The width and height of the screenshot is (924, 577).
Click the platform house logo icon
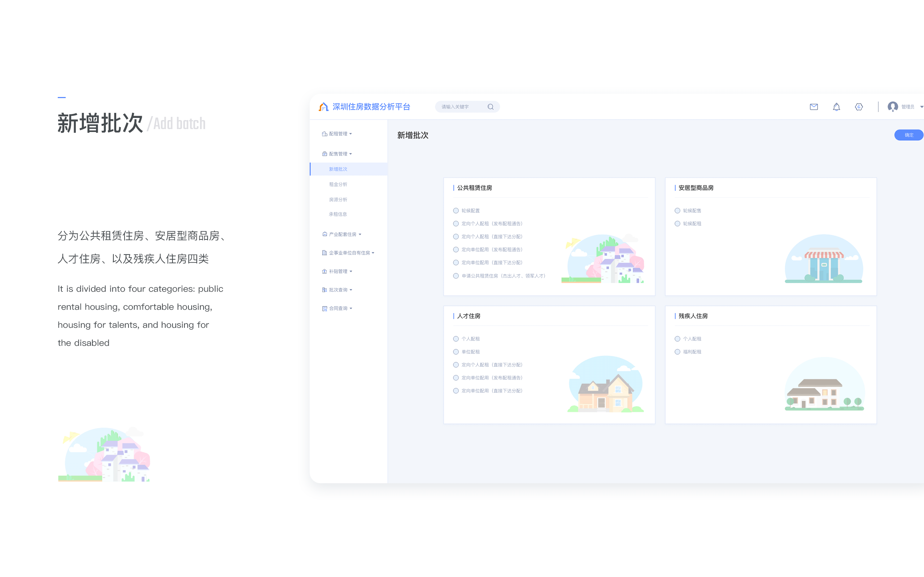click(x=323, y=107)
